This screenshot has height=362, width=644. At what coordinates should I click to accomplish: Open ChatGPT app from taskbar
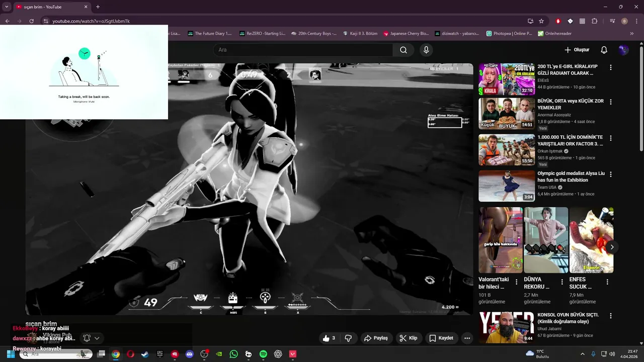point(278,354)
